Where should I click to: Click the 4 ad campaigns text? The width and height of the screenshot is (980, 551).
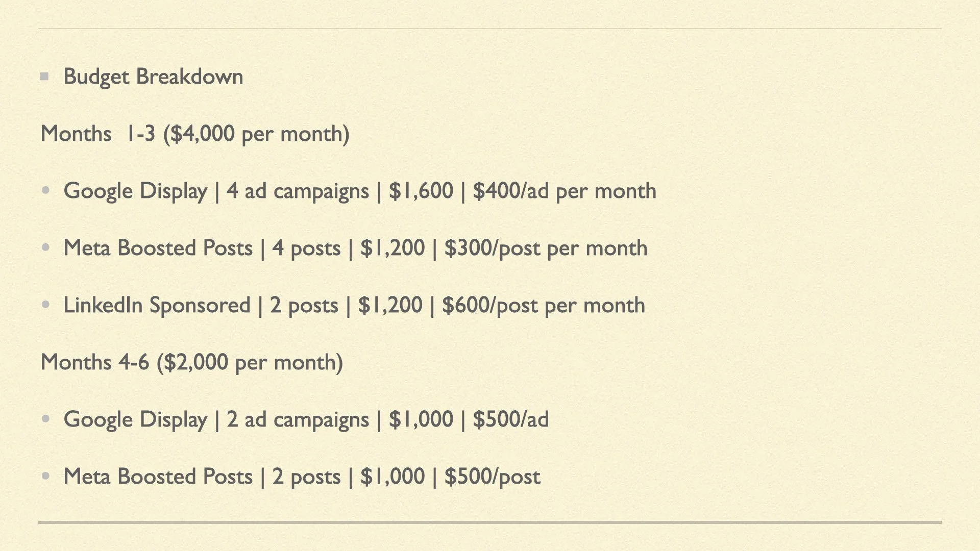298,191
